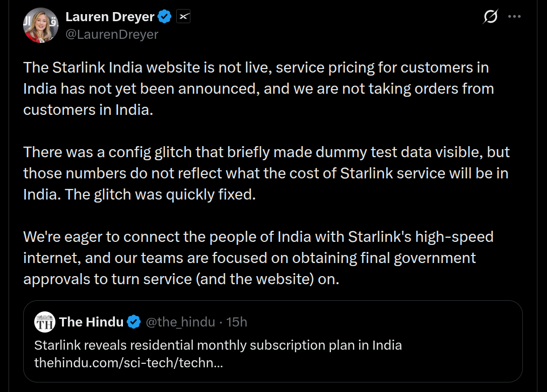The height and width of the screenshot is (392, 547).
Task: Click the timestamp showing 15h
Action: tap(237, 322)
